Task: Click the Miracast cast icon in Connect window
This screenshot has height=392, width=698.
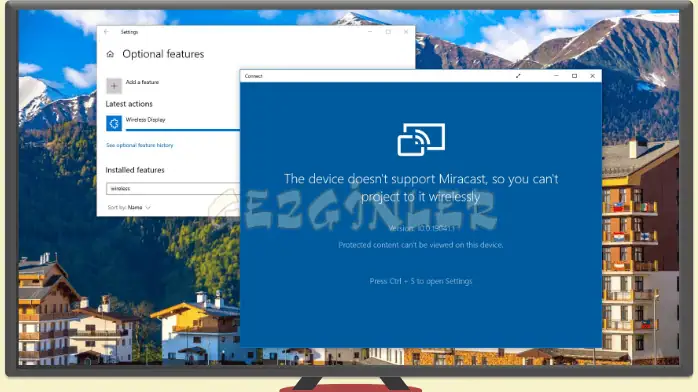Action: tap(421, 139)
